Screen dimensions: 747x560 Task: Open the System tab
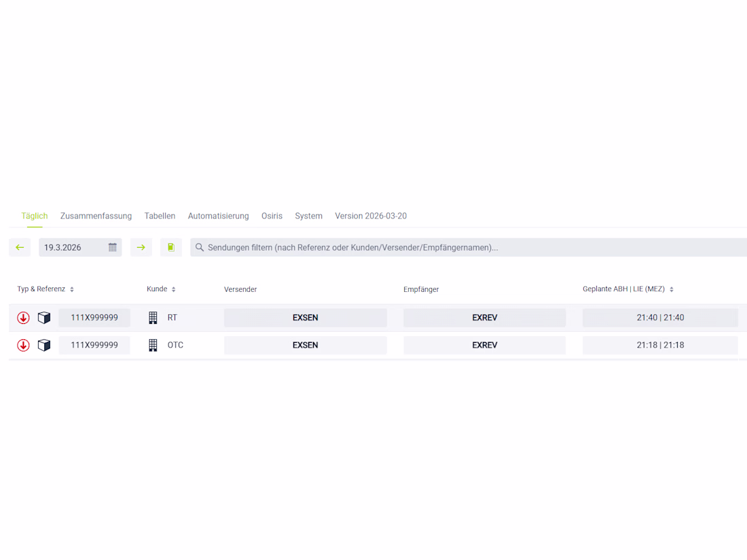(x=309, y=216)
